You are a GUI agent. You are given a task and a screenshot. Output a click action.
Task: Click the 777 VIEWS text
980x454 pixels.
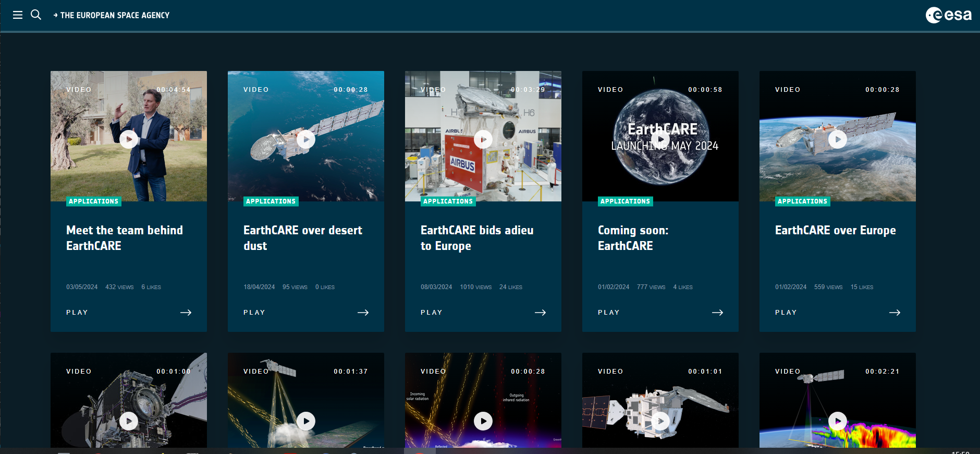coord(651,287)
